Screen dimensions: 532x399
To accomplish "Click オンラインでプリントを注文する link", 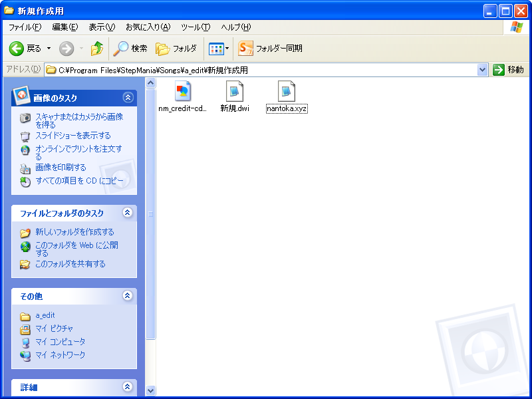I will tap(78, 153).
